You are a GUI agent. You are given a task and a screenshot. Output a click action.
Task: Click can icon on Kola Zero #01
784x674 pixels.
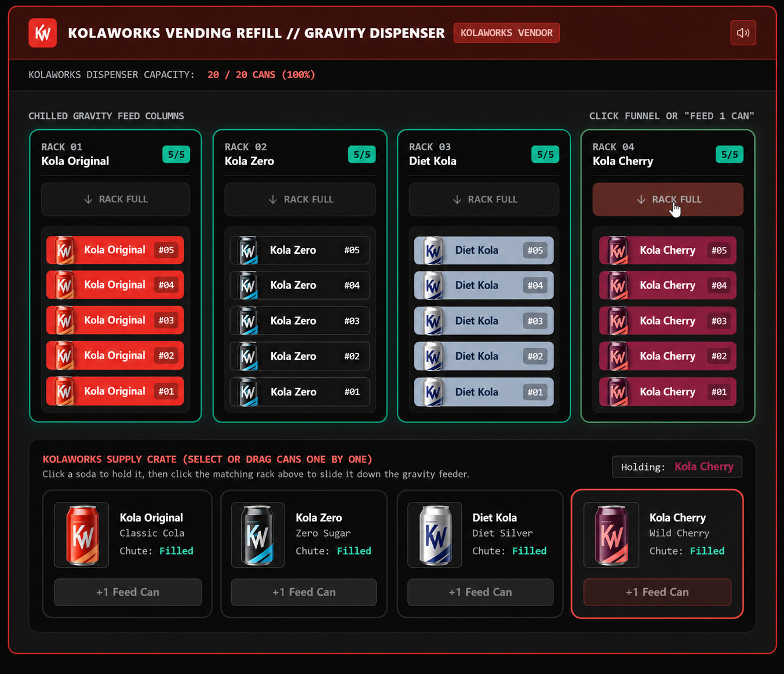[x=248, y=392]
